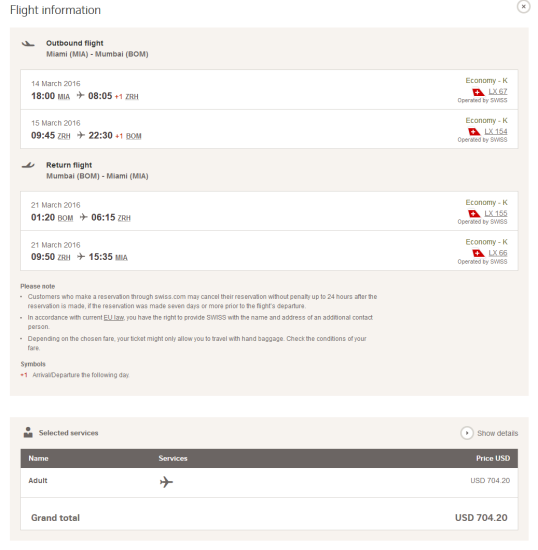The width and height of the screenshot is (538, 550).
Task: Open flight number LX 66 link
Action: coord(498,253)
